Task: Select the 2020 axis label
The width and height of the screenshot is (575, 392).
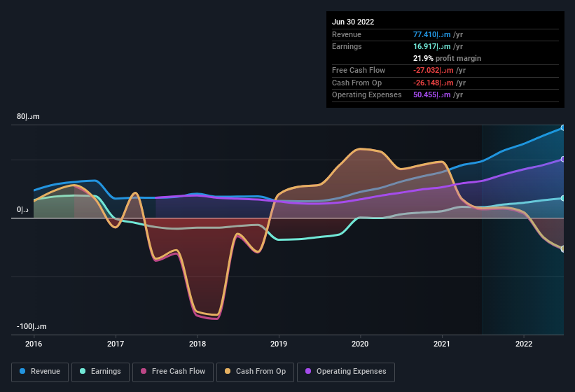Action: [x=360, y=344]
